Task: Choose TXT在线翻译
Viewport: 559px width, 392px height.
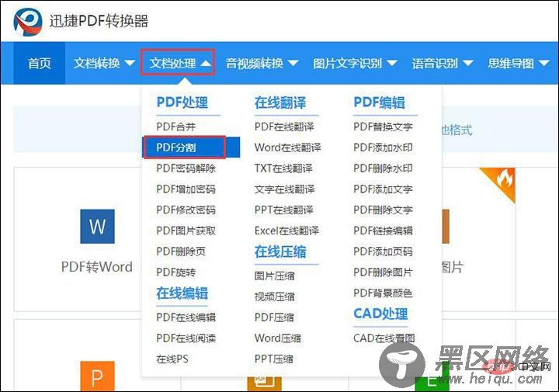Action: pyautogui.click(x=283, y=168)
